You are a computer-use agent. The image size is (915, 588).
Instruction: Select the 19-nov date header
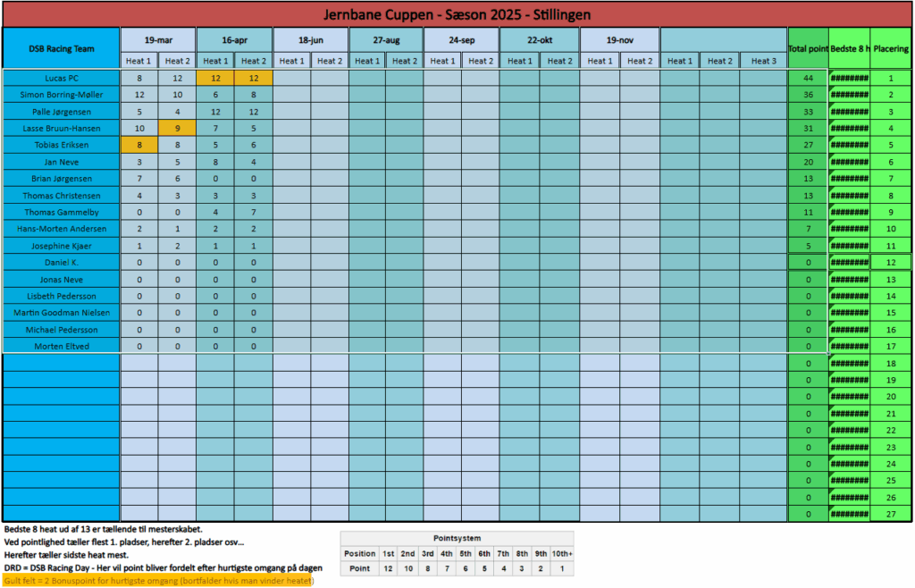tap(619, 40)
